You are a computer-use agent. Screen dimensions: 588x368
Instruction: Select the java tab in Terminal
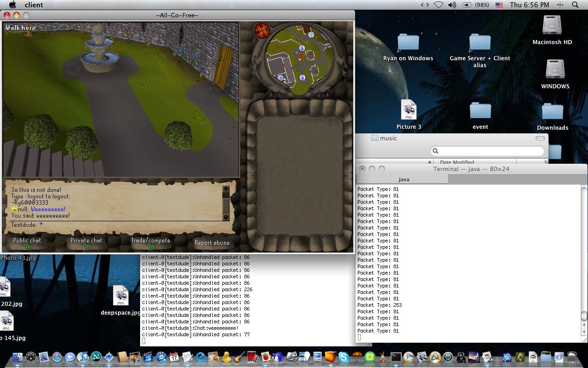[403, 179]
